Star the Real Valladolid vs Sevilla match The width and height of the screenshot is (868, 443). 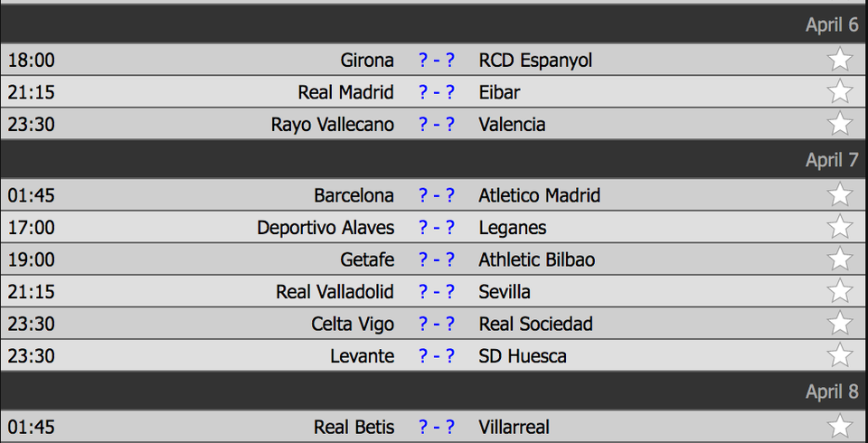[x=840, y=291]
